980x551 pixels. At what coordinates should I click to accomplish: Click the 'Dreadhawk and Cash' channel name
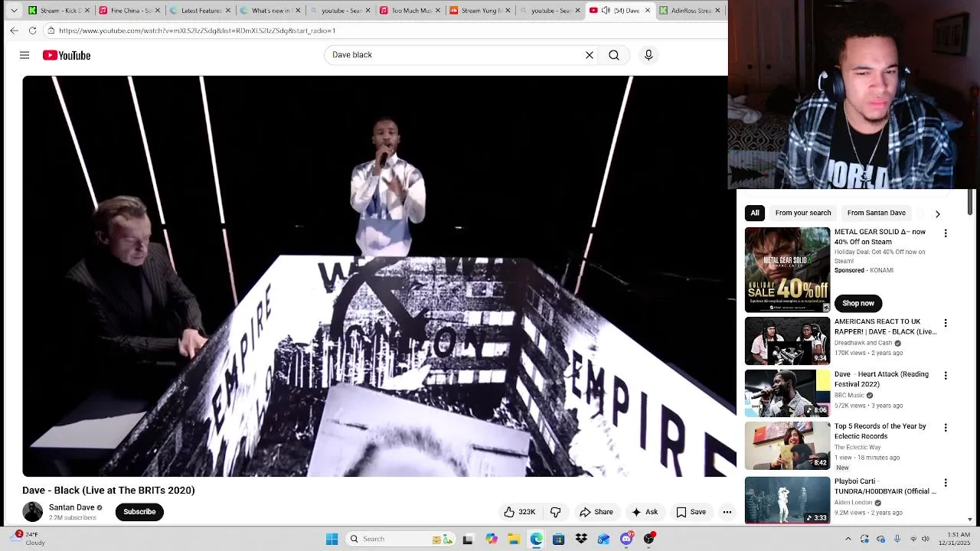(863, 344)
